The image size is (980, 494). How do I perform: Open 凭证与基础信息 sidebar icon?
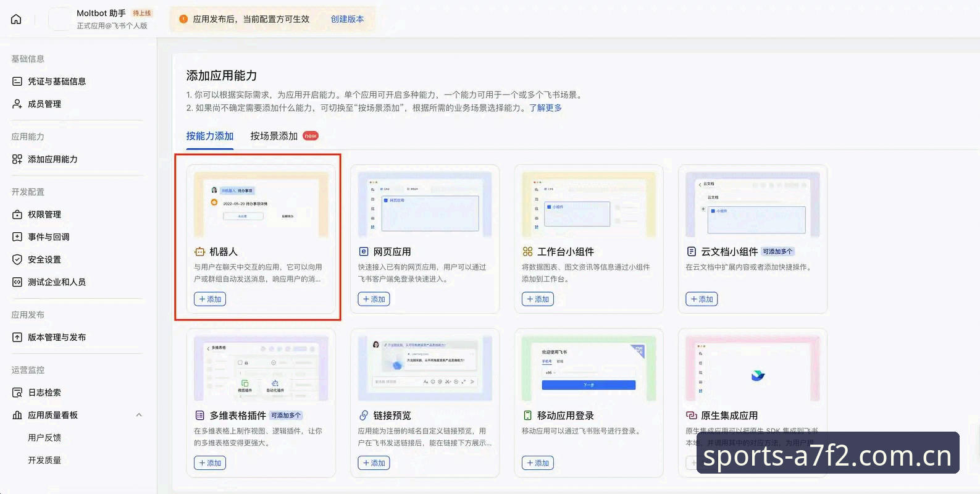pyautogui.click(x=17, y=82)
